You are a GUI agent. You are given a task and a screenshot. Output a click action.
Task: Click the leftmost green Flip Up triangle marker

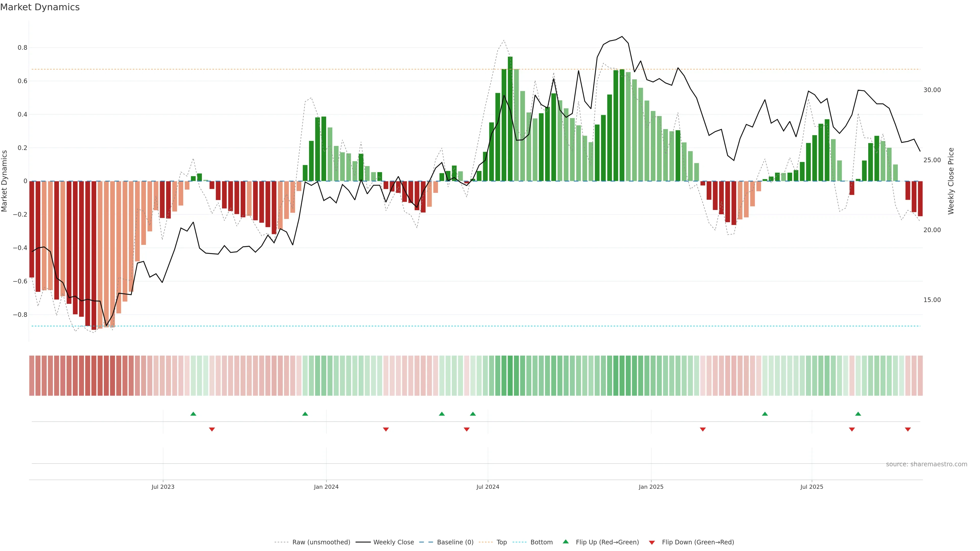193,414
